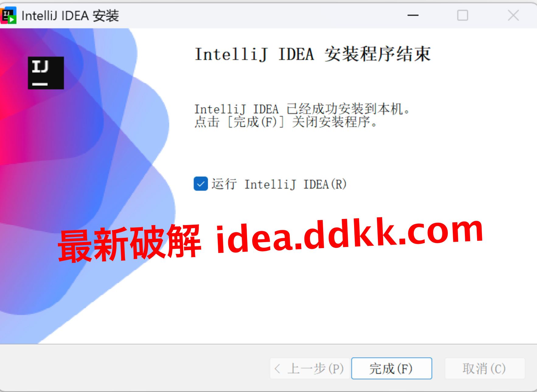Click the red 最新破解 watermark characters
537x392 pixels.
point(129,243)
